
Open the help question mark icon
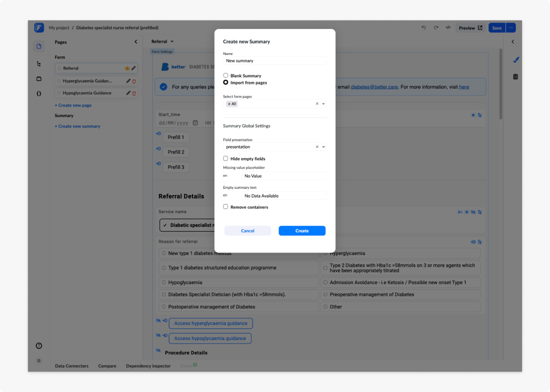[x=39, y=346]
